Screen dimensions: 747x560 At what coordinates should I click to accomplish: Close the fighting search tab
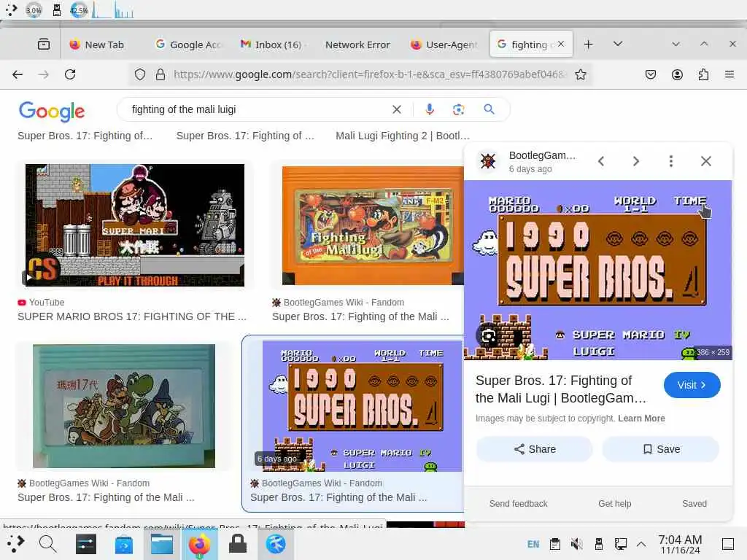coord(561,44)
